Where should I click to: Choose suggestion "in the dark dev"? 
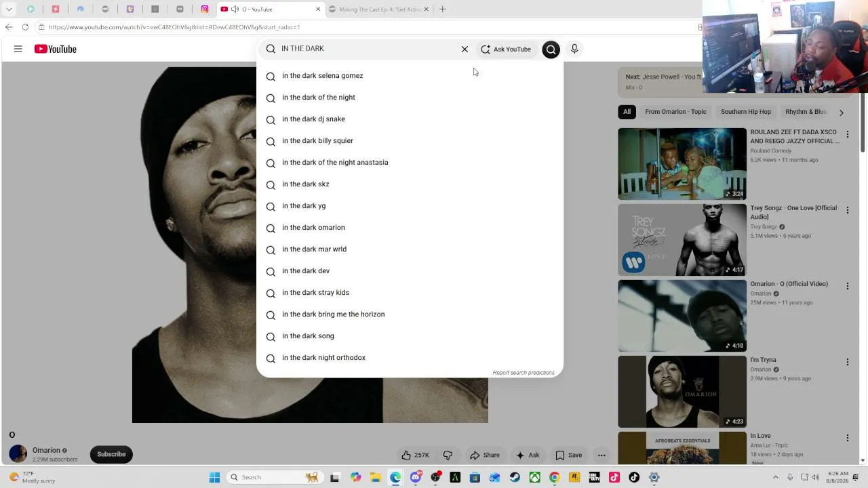(410, 271)
